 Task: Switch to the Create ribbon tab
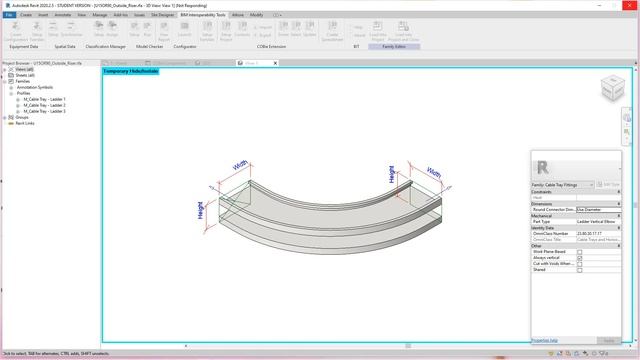pyautogui.click(x=26, y=15)
